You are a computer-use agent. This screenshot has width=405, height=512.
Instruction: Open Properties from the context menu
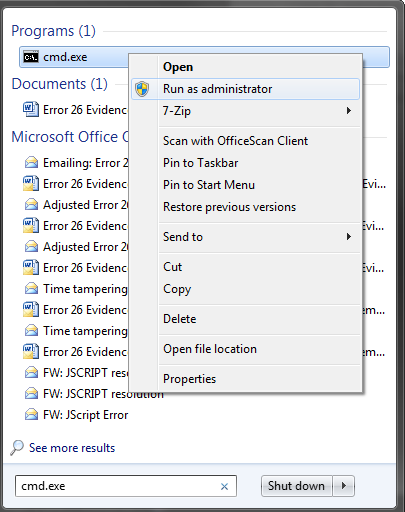point(189,379)
